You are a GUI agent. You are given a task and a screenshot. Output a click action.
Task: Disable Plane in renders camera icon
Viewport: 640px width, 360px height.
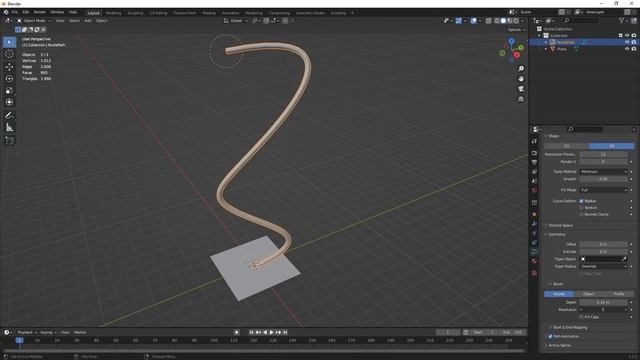point(634,49)
